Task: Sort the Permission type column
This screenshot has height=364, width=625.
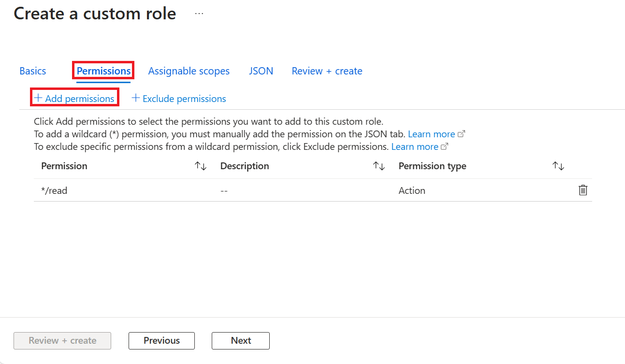Action: coord(558,166)
